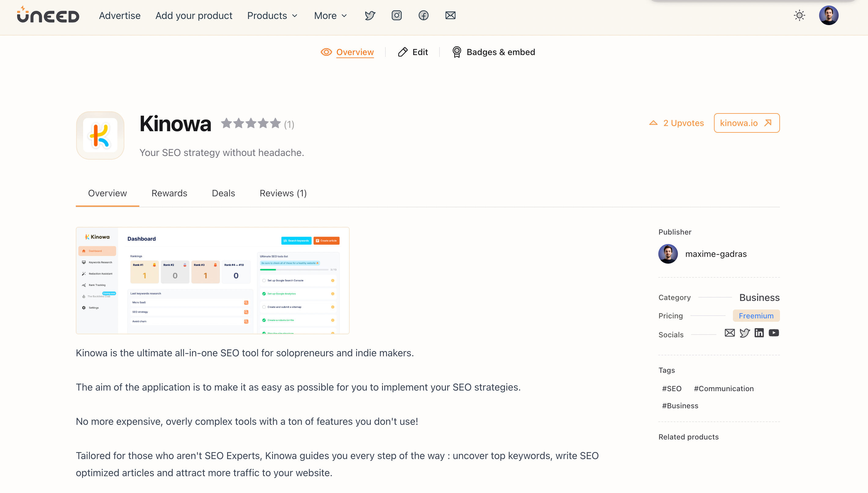The width and height of the screenshot is (868, 493).
Task: Click the mail icon in header
Action: 450,16
